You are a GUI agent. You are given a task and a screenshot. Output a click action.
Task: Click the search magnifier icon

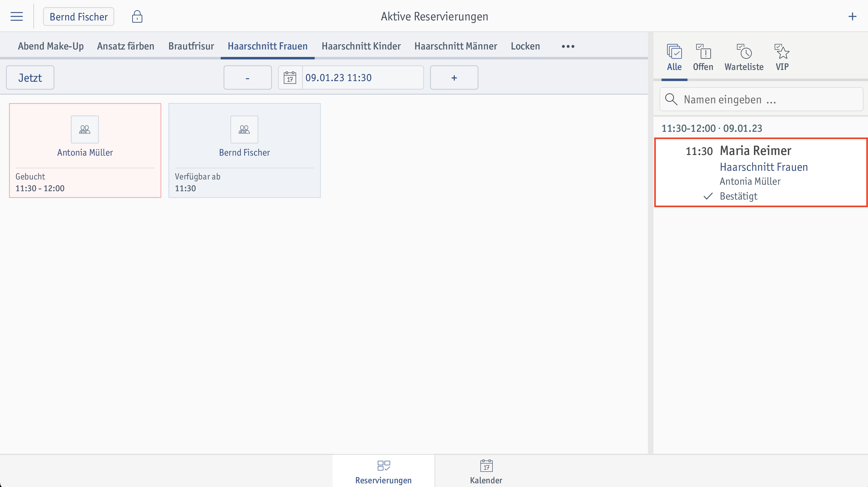pos(671,99)
